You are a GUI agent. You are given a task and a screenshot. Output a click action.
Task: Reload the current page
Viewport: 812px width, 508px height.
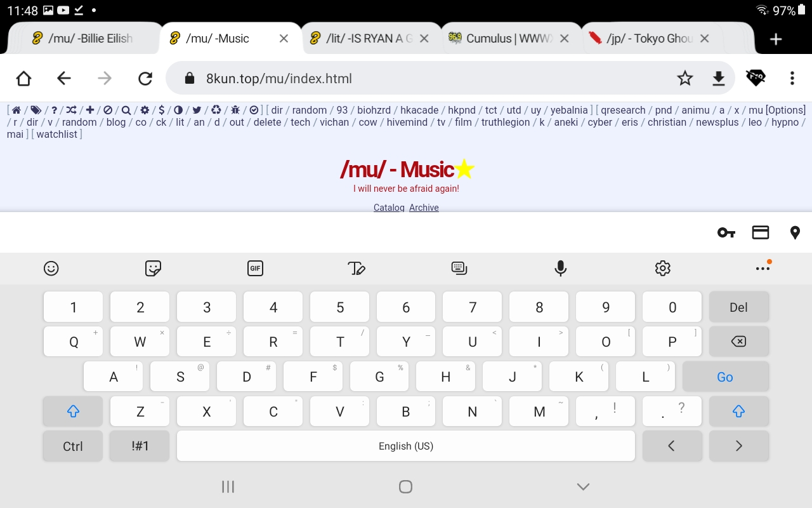(x=145, y=79)
